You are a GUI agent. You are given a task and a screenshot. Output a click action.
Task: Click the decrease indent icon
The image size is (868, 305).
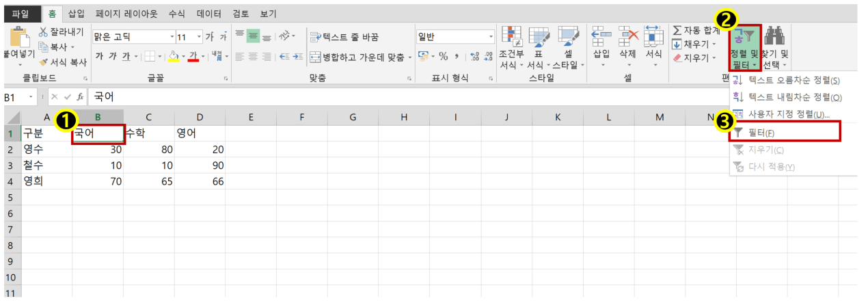(x=285, y=57)
